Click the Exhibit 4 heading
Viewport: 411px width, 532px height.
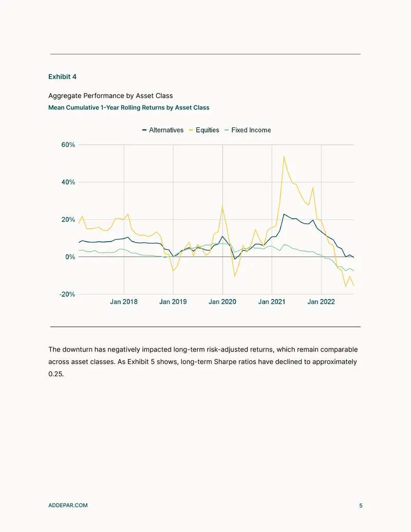click(62, 77)
